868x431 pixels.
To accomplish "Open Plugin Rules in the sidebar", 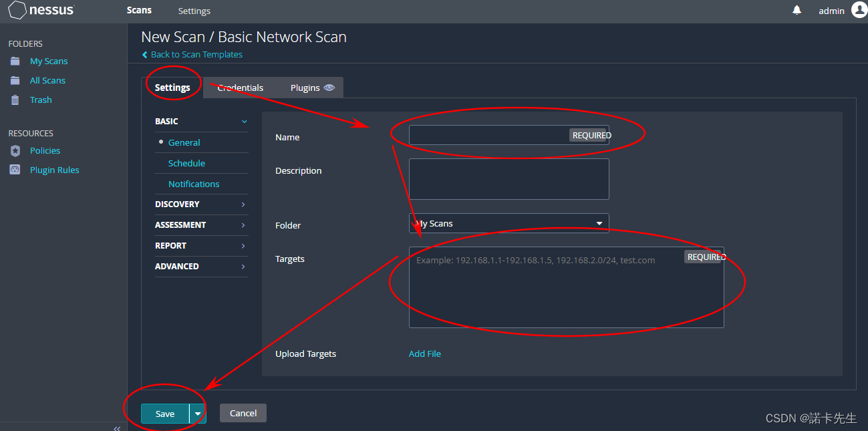I will (x=55, y=170).
